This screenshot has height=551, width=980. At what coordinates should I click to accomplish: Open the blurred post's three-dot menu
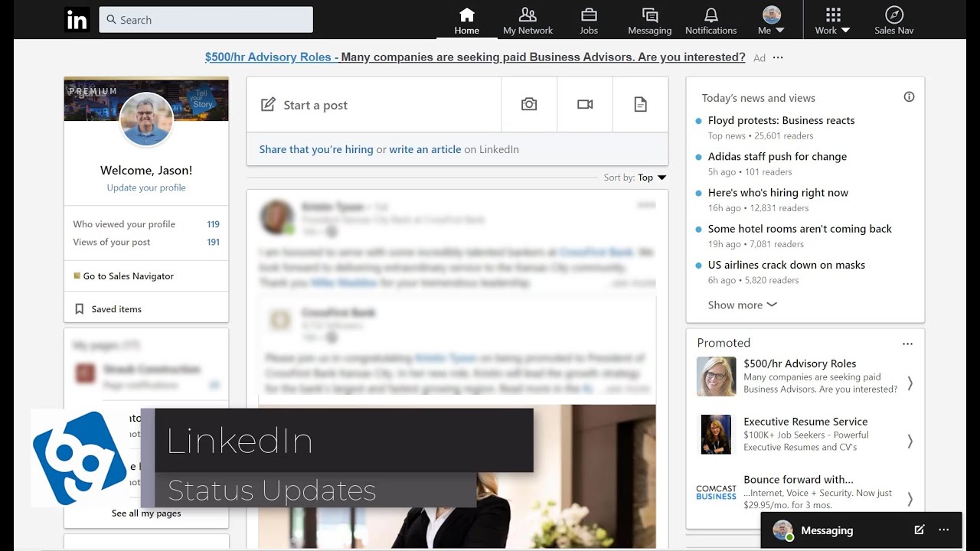click(x=647, y=205)
